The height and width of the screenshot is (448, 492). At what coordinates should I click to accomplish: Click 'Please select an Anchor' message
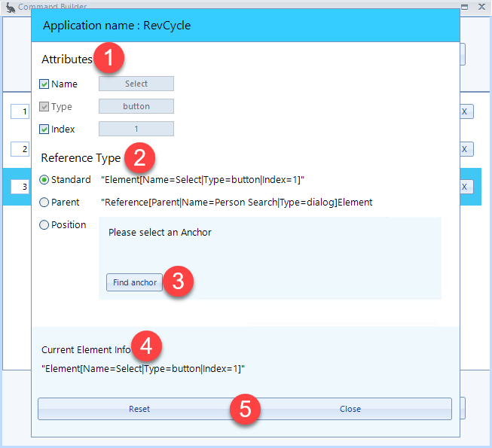(160, 233)
